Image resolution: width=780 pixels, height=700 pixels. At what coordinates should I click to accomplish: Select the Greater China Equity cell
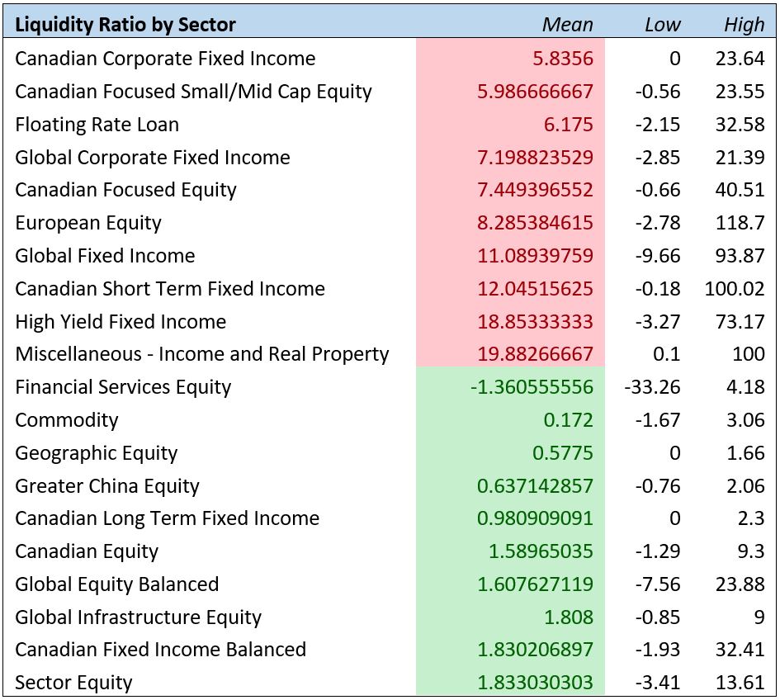pos(107,486)
